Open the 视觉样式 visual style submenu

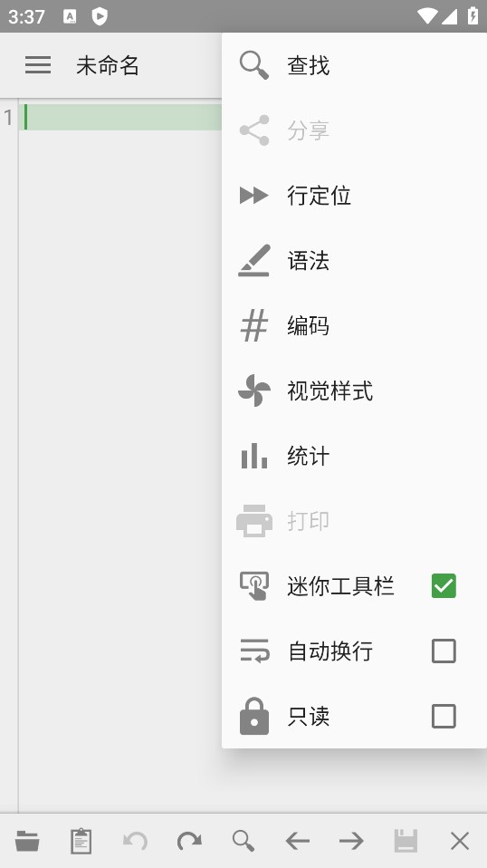coord(354,391)
